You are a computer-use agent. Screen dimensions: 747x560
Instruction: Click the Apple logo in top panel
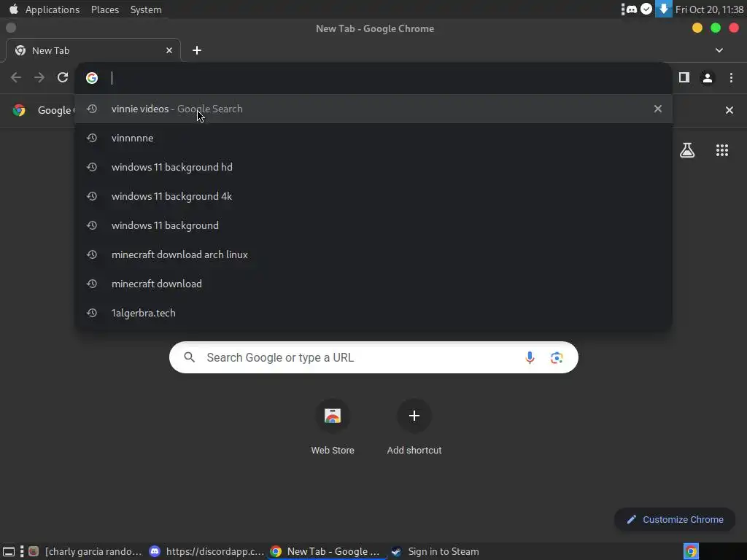coord(13,9)
